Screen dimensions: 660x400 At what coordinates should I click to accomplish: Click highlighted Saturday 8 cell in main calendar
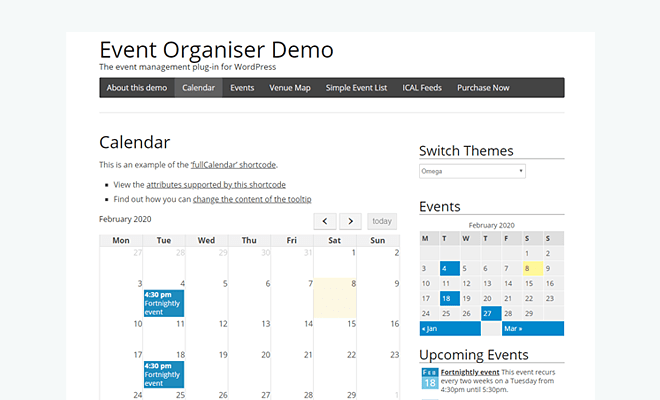[335, 298]
